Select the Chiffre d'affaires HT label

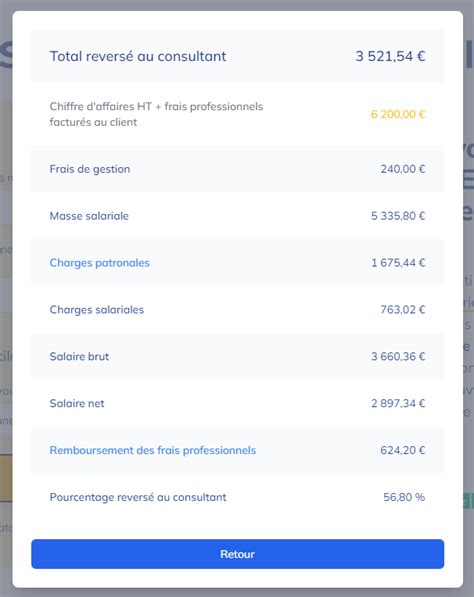tap(156, 114)
